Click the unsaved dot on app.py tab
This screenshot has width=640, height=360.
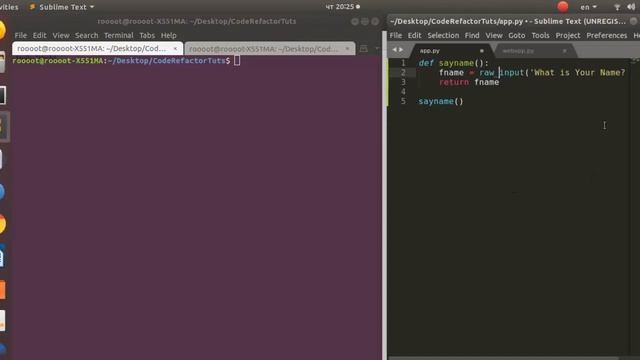(x=482, y=51)
